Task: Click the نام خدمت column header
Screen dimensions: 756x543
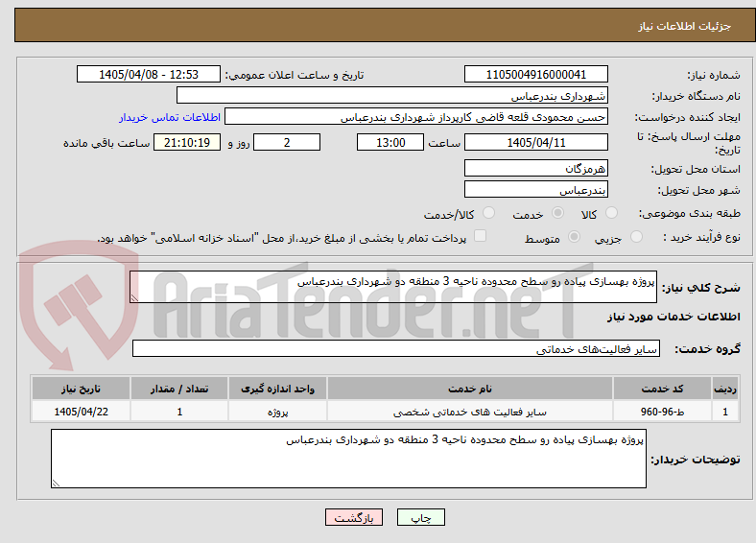Action: pos(470,389)
